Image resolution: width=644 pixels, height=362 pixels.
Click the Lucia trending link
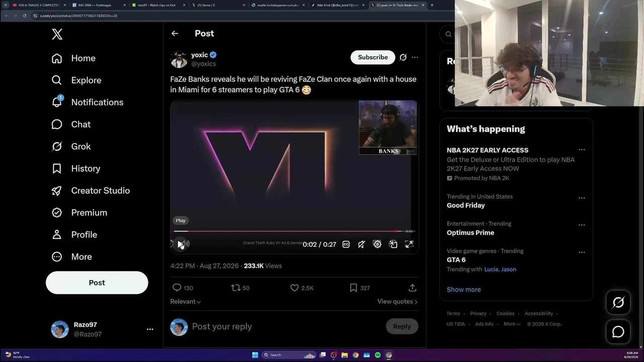coord(491,269)
